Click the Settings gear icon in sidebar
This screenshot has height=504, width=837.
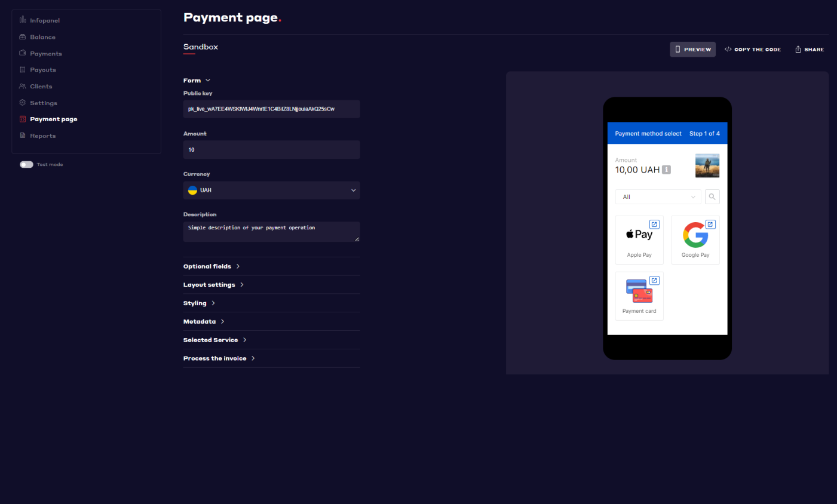click(23, 103)
